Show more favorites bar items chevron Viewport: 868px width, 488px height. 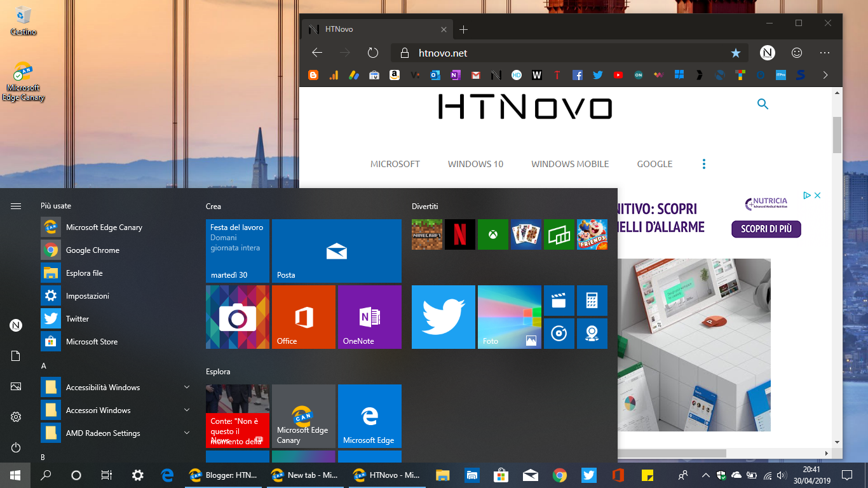click(x=825, y=75)
